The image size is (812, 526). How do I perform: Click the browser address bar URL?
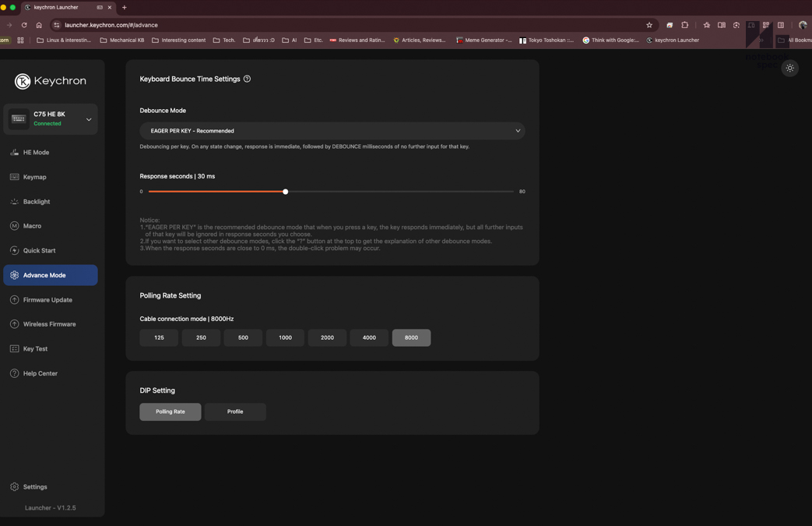(x=111, y=25)
